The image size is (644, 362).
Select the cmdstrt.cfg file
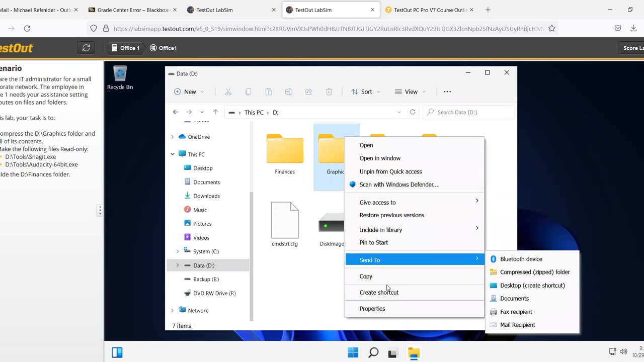pos(285,224)
